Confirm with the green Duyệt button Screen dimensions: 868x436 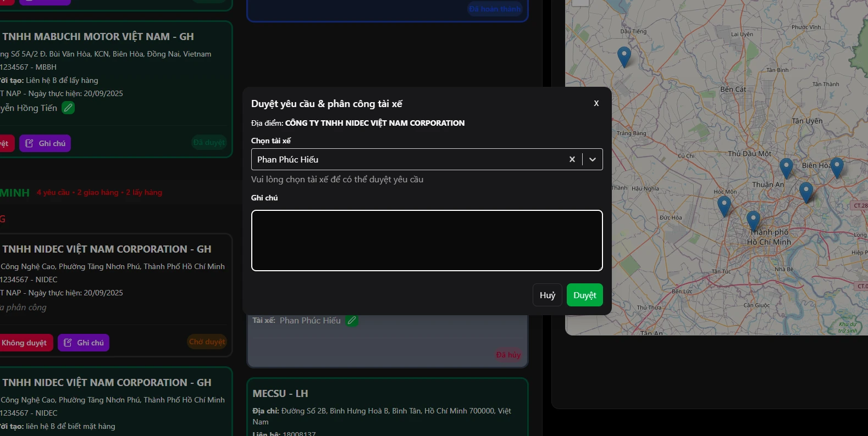[x=584, y=295]
